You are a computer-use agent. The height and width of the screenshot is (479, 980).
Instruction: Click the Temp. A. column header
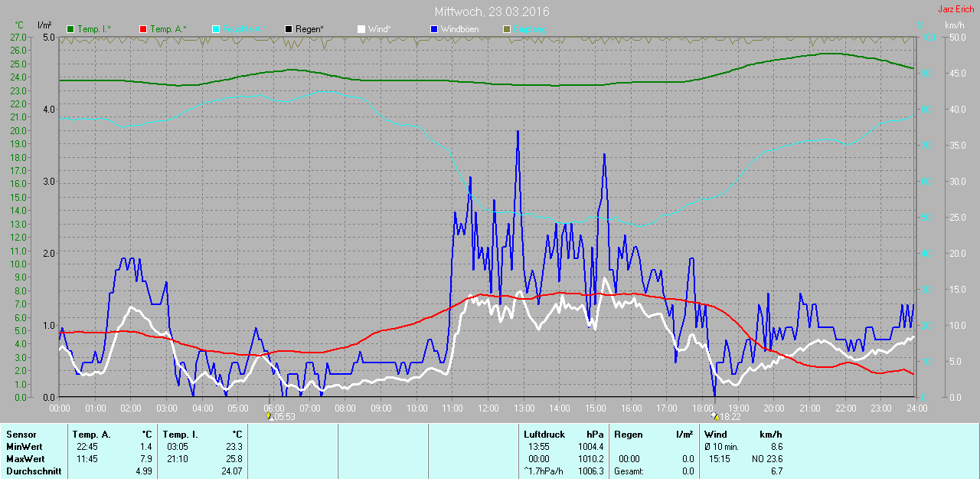pos(94,435)
